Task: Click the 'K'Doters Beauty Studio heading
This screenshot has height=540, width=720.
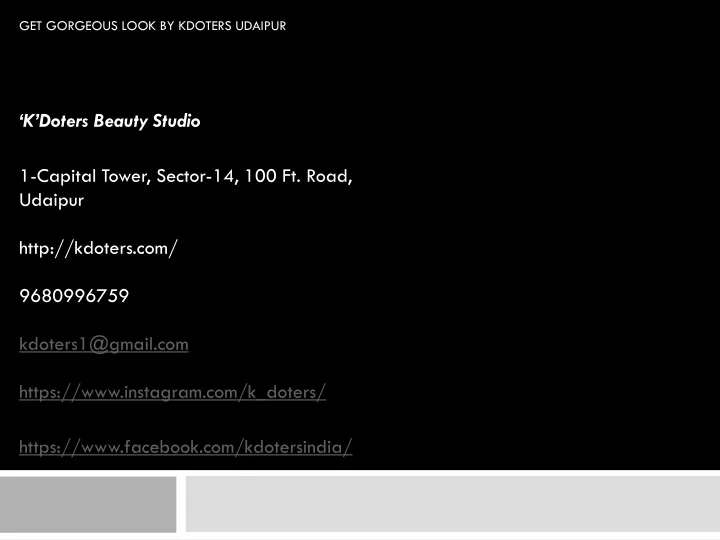Action: pos(110,121)
